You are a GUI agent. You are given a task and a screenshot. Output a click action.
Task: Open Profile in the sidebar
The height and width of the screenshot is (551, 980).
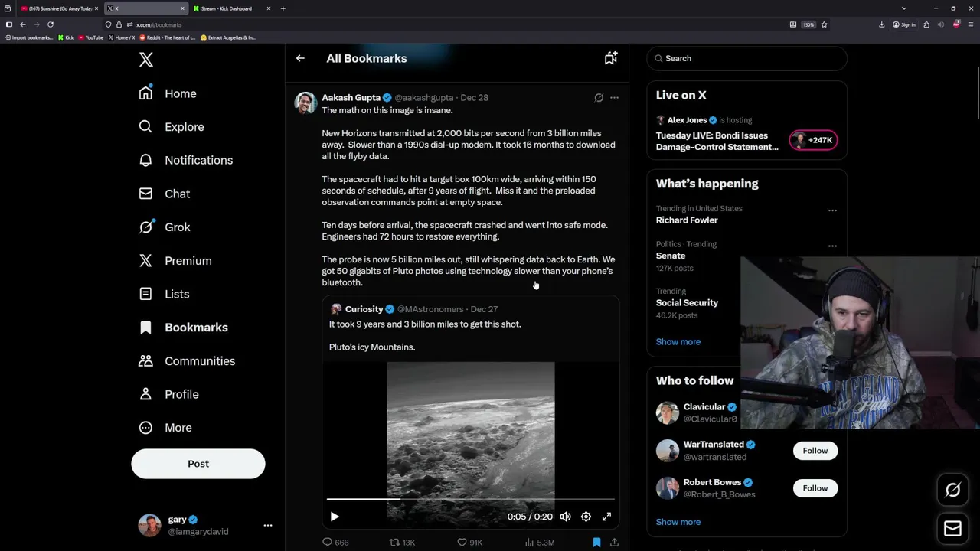click(168, 394)
